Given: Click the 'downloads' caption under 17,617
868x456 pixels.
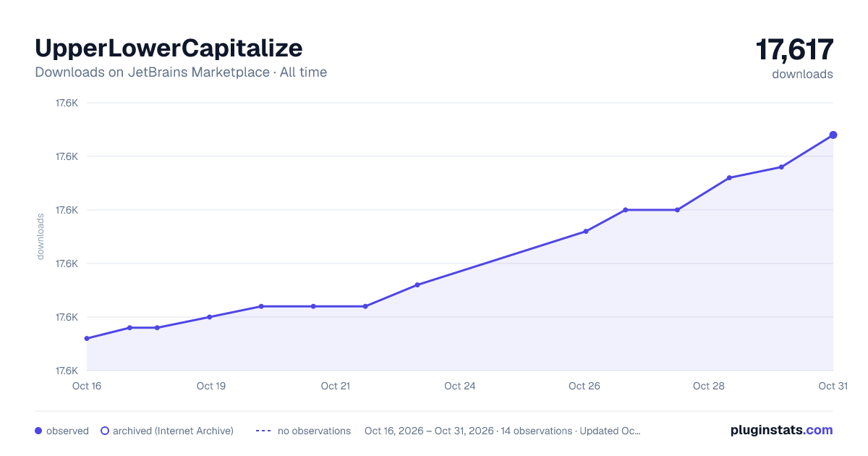Looking at the screenshot, I should pos(802,74).
